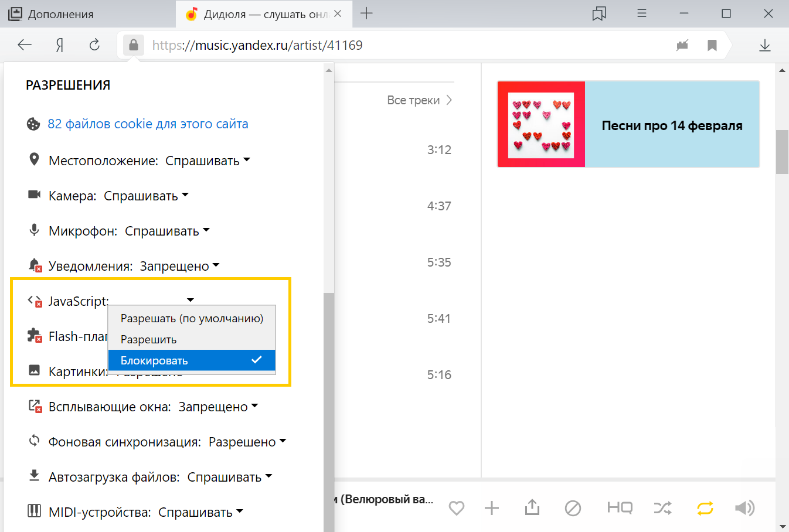This screenshot has width=789, height=532.
Task: Click track duration 5:35
Action: click(x=439, y=262)
